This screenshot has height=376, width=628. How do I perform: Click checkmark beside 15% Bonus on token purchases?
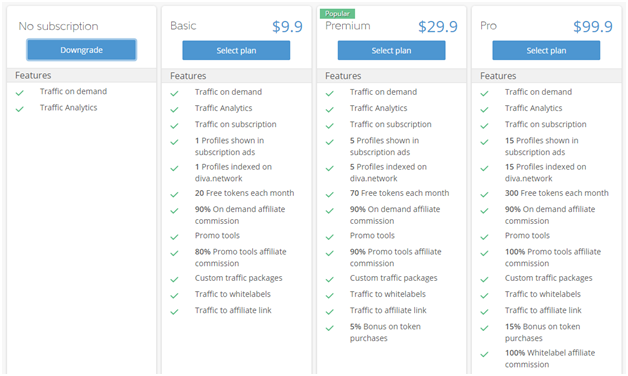coord(484,328)
